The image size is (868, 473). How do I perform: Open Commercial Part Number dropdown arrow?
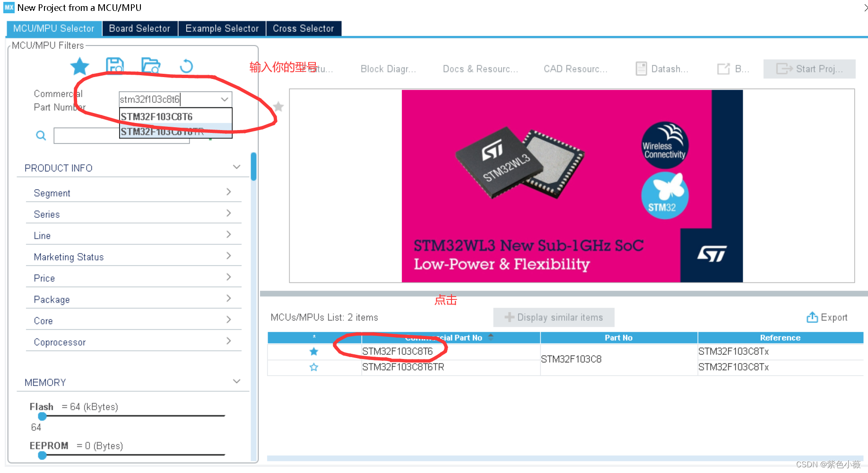pyautogui.click(x=225, y=99)
